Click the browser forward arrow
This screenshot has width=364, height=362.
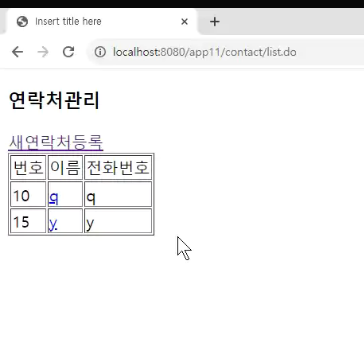click(x=43, y=52)
